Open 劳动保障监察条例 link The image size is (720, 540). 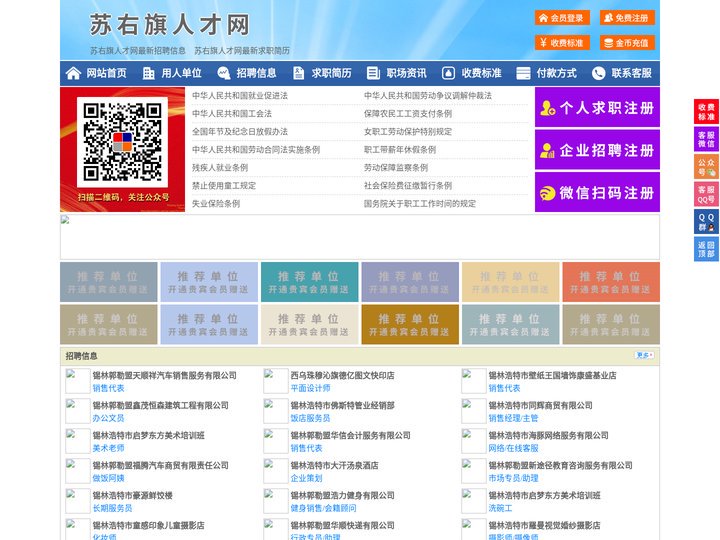pos(396,168)
